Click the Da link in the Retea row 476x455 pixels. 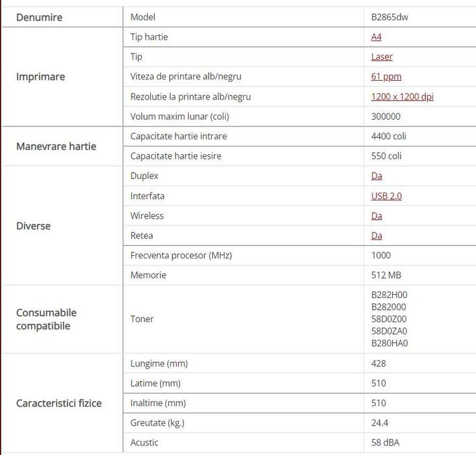click(x=377, y=236)
